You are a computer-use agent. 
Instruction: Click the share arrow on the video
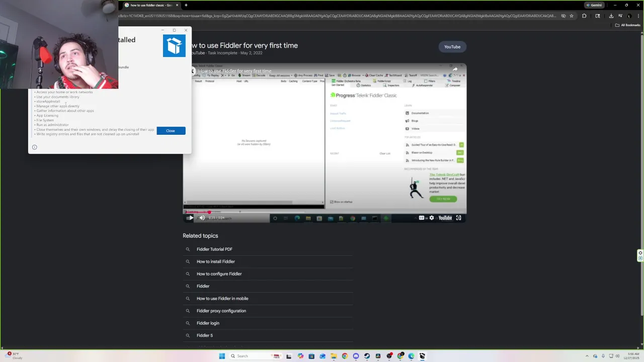[x=455, y=69]
